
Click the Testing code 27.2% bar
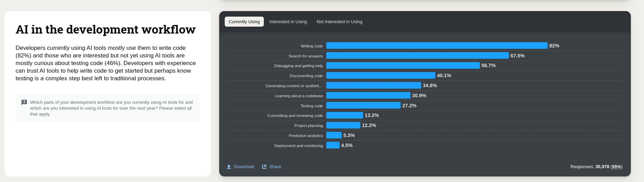[363, 106]
